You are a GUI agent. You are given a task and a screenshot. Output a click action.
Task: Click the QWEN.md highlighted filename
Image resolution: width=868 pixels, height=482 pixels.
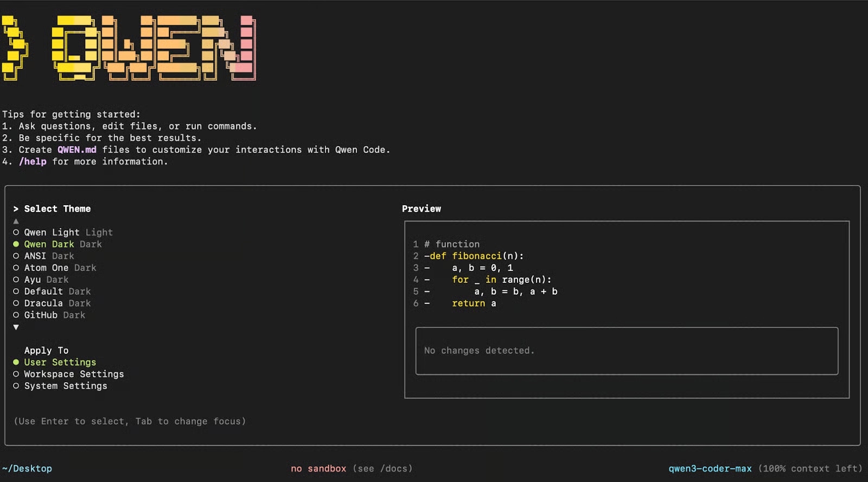77,150
